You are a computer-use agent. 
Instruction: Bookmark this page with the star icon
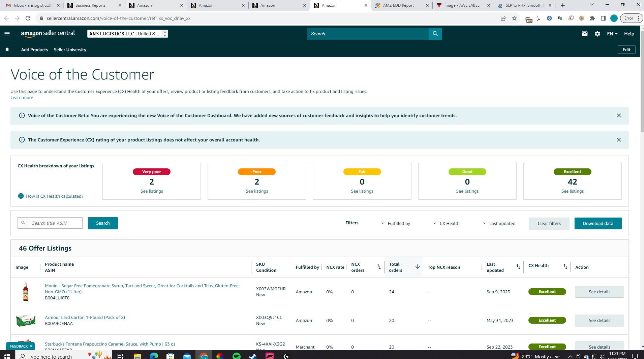click(514, 18)
